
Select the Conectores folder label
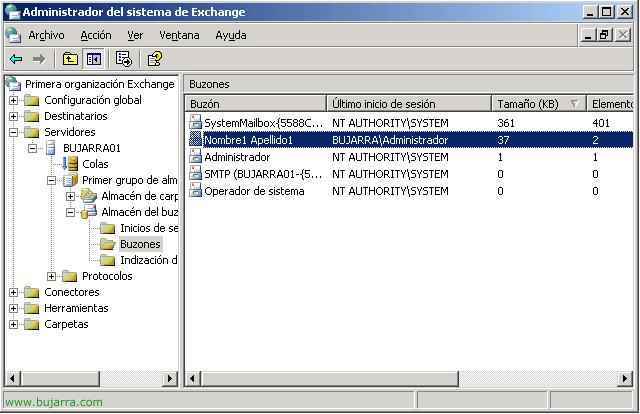click(72, 292)
